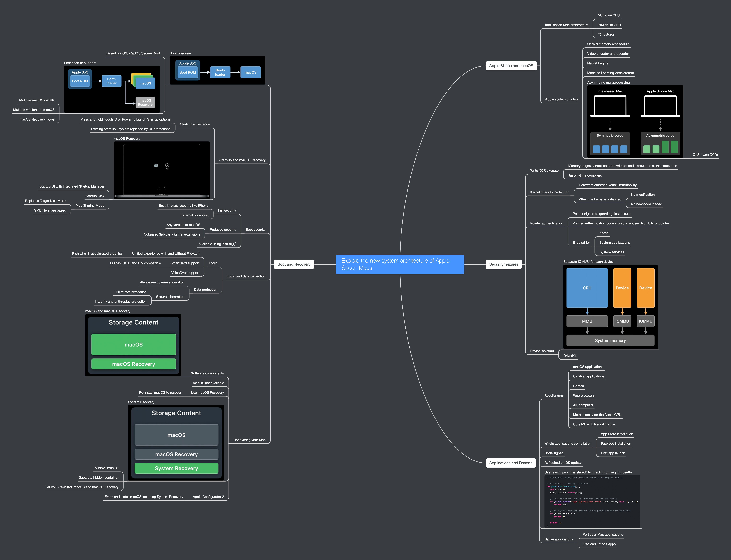The image size is (731, 560).
Task: Click 'Asymmetric multiprocessing' subtopic
Action: tap(608, 83)
